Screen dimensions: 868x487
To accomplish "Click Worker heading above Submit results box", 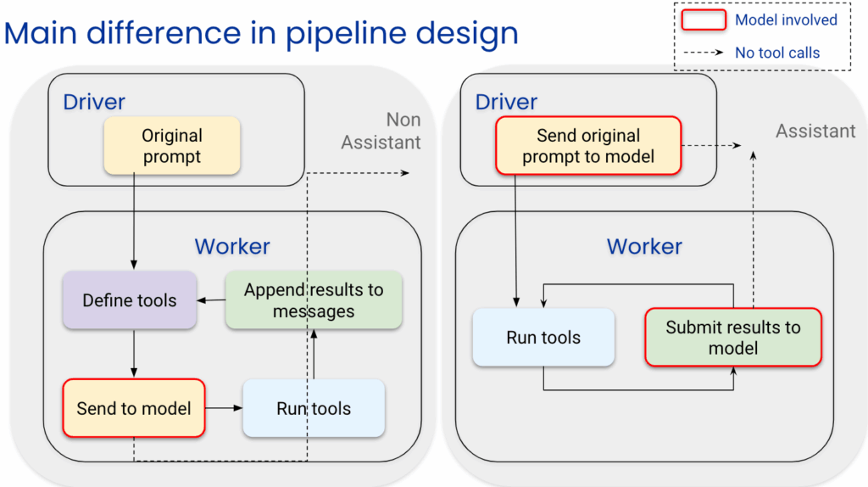I will pyautogui.click(x=644, y=246).
